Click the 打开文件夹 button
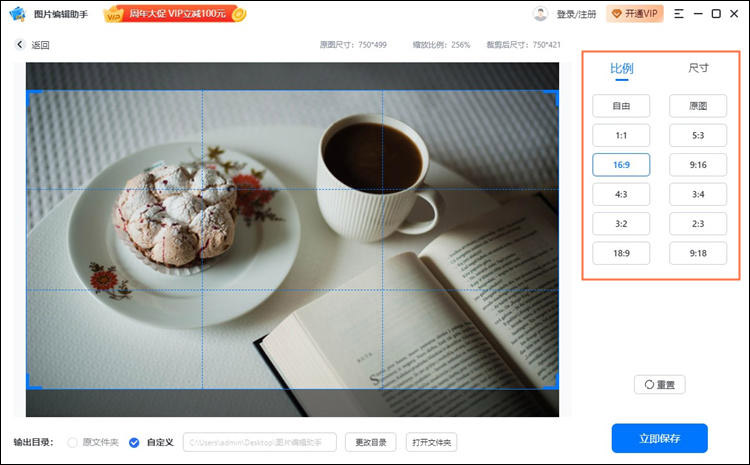 [x=431, y=443]
